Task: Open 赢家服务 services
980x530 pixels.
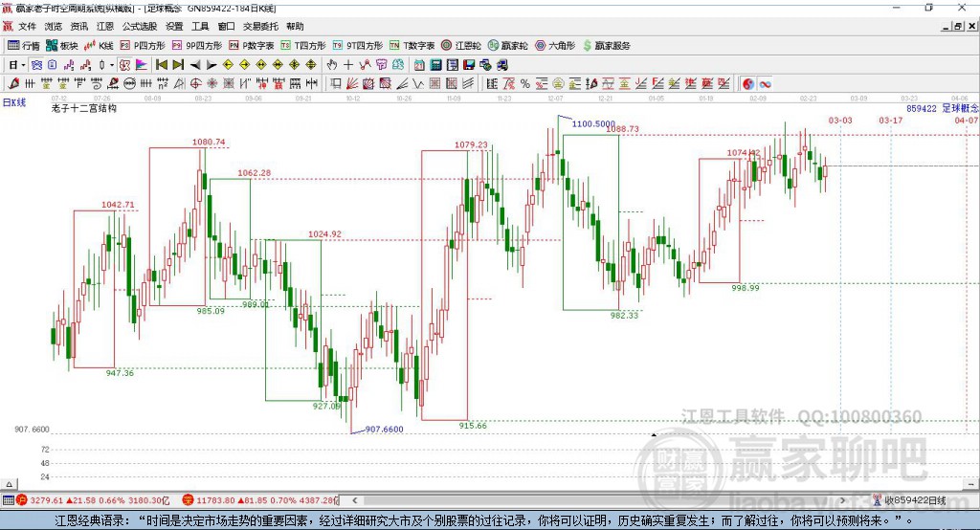Action: pos(606,46)
